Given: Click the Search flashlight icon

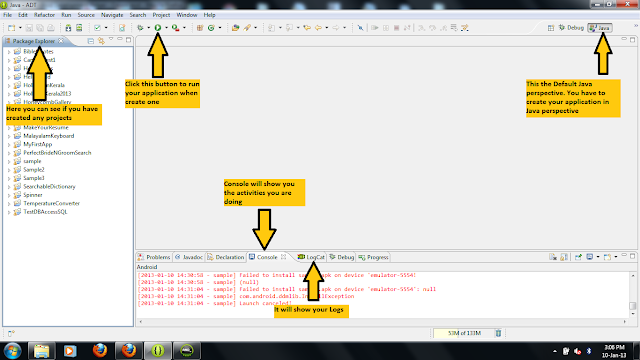Looking at the screenshot, I should click(x=247, y=28).
